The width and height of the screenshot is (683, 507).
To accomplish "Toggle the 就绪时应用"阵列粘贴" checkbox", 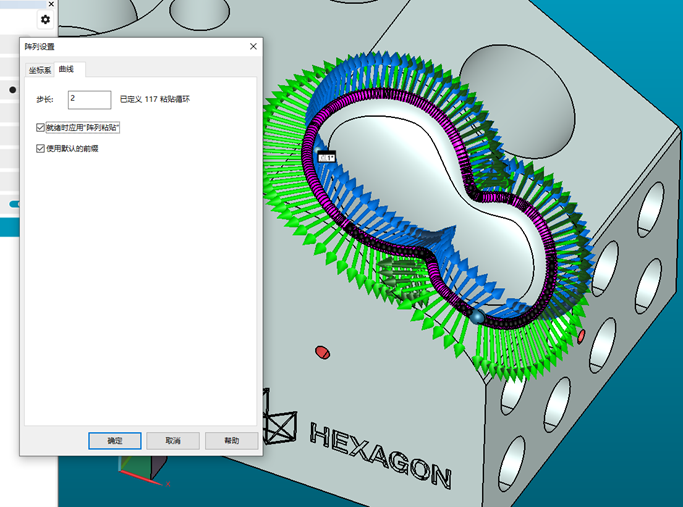I will tap(40, 128).
